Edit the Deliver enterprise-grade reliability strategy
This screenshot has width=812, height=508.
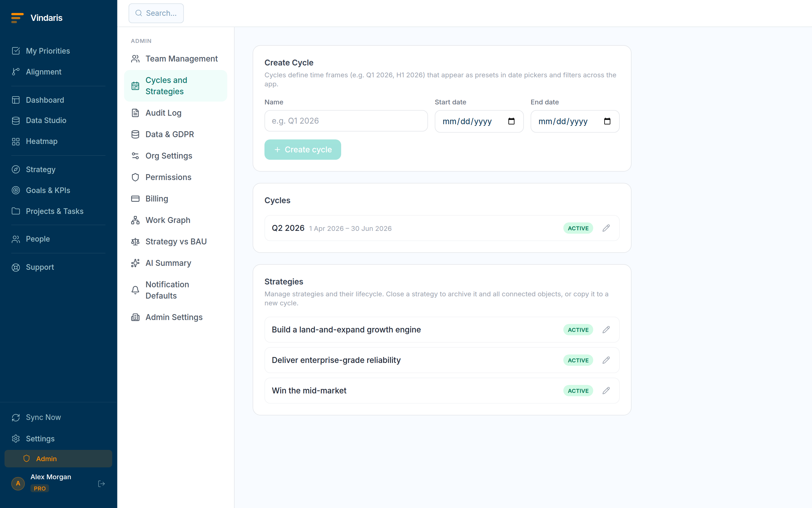coord(606,360)
